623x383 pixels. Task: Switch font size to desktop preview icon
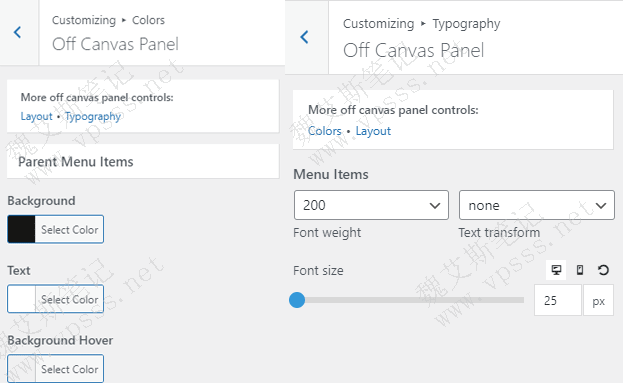[x=556, y=270]
